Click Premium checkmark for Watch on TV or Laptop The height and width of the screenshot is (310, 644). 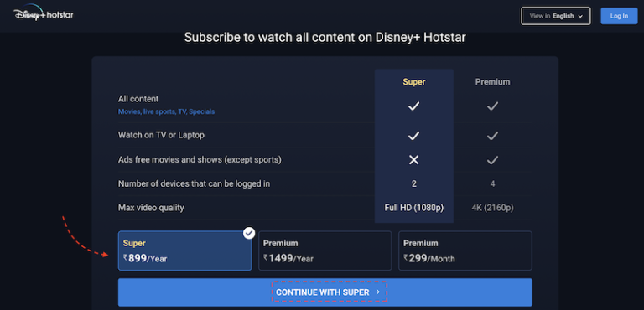coord(492,136)
